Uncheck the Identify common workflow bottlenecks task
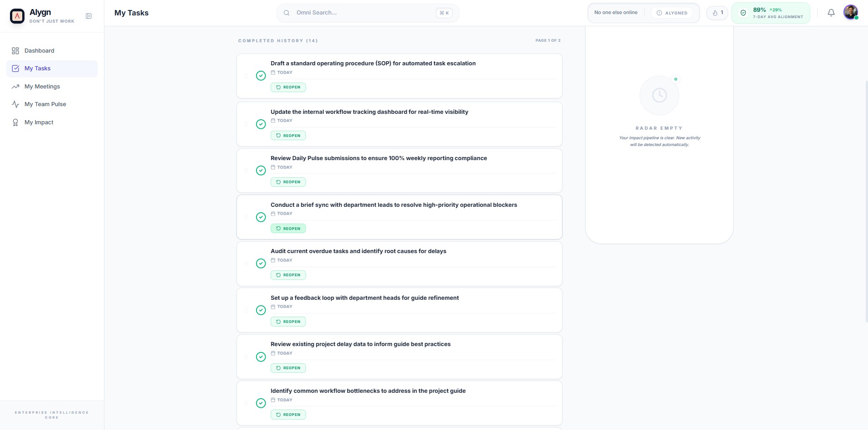 [261, 403]
